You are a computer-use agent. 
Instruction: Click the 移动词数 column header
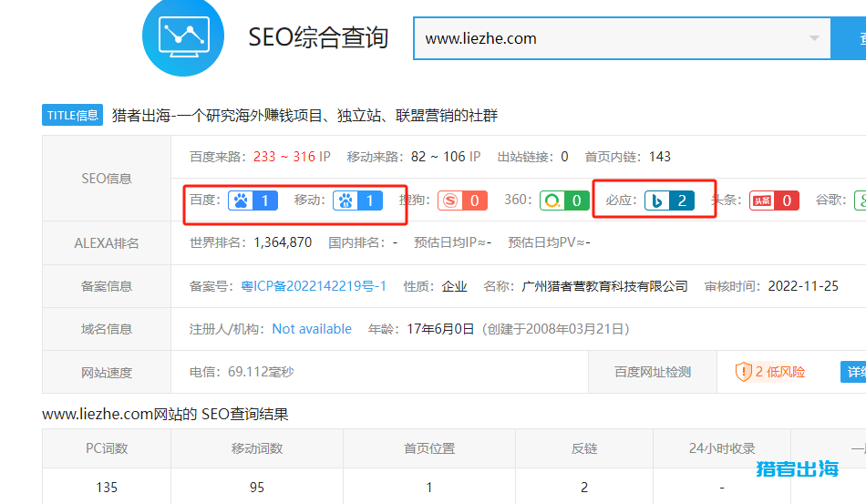[x=257, y=448]
